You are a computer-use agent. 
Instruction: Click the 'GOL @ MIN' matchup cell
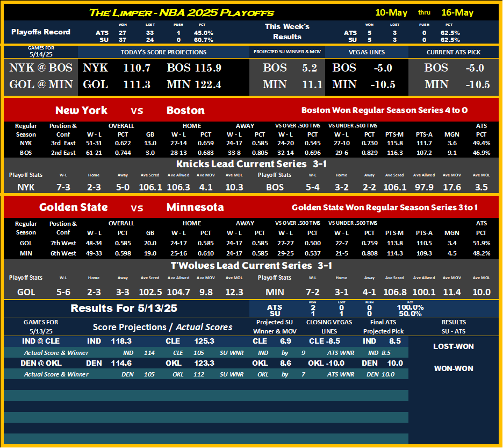41,84
